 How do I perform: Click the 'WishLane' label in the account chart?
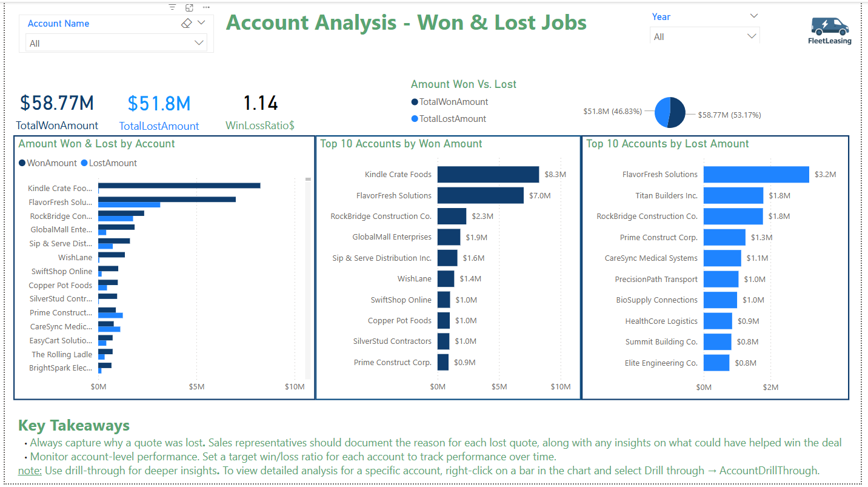pos(75,258)
